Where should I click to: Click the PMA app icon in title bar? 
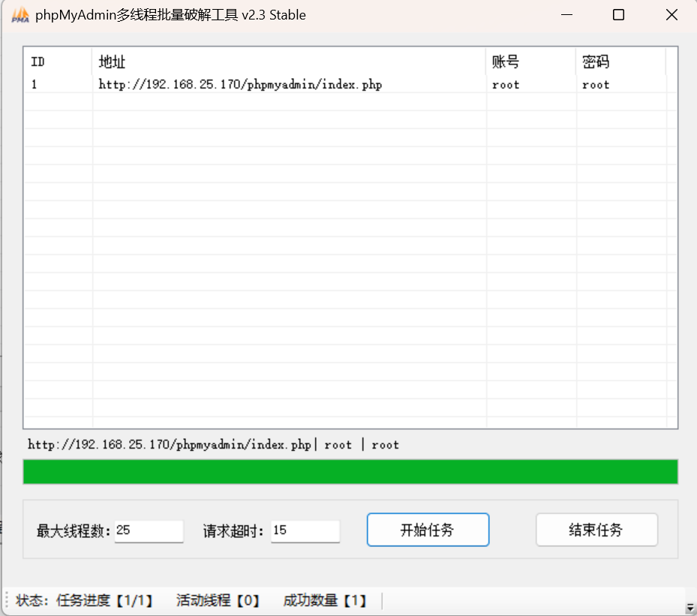[20, 15]
